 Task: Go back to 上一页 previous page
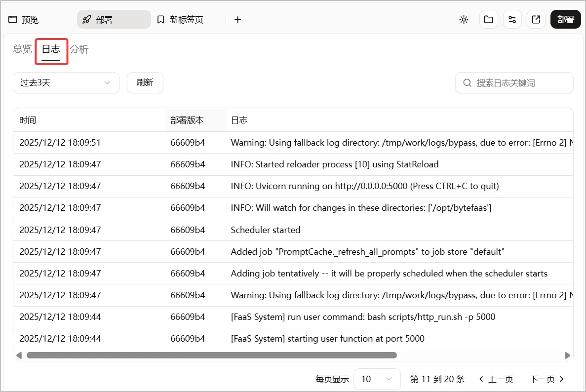tap(496, 379)
